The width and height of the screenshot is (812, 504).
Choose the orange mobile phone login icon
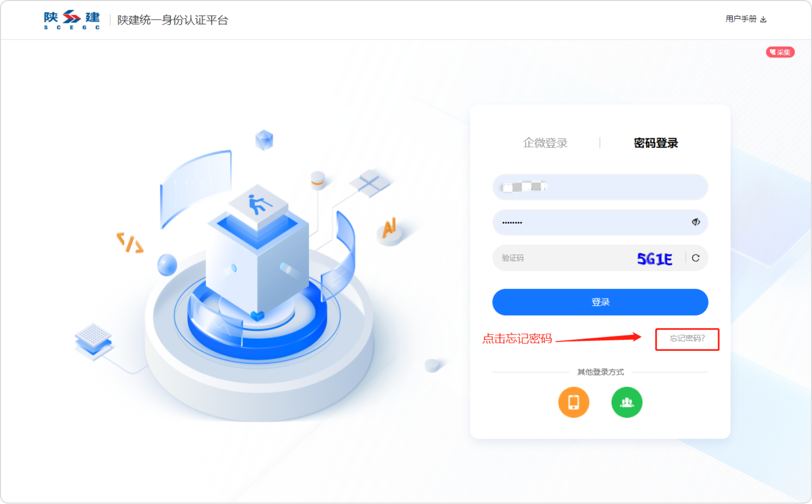click(573, 403)
